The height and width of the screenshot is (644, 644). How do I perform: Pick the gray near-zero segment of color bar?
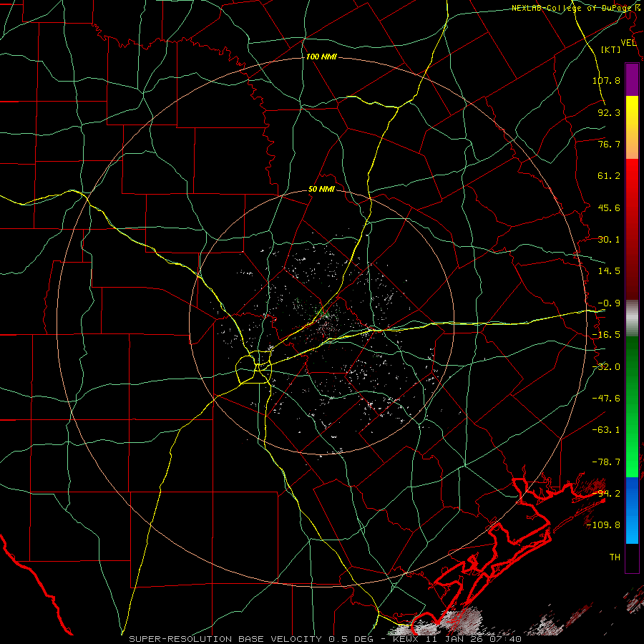(632, 318)
